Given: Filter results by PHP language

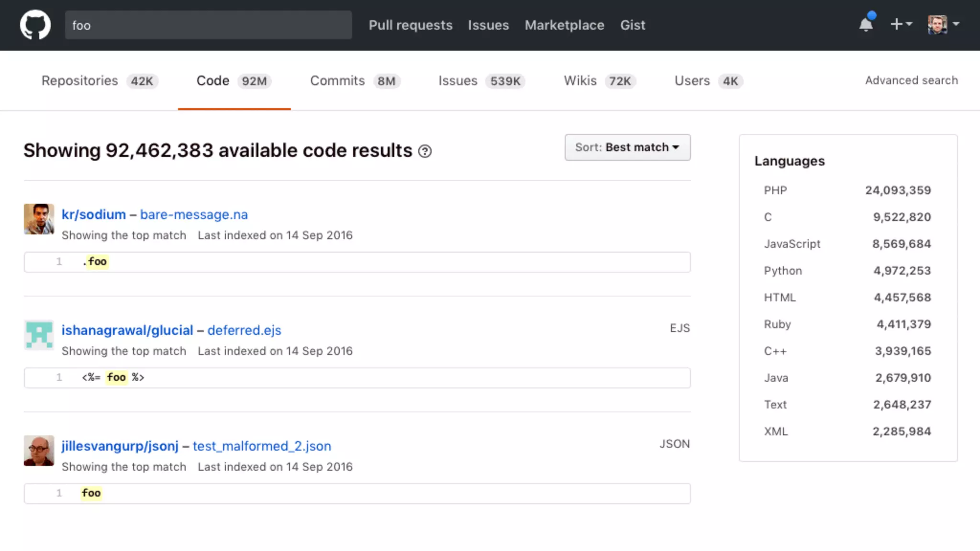Looking at the screenshot, I should click(x=775, y=190).
